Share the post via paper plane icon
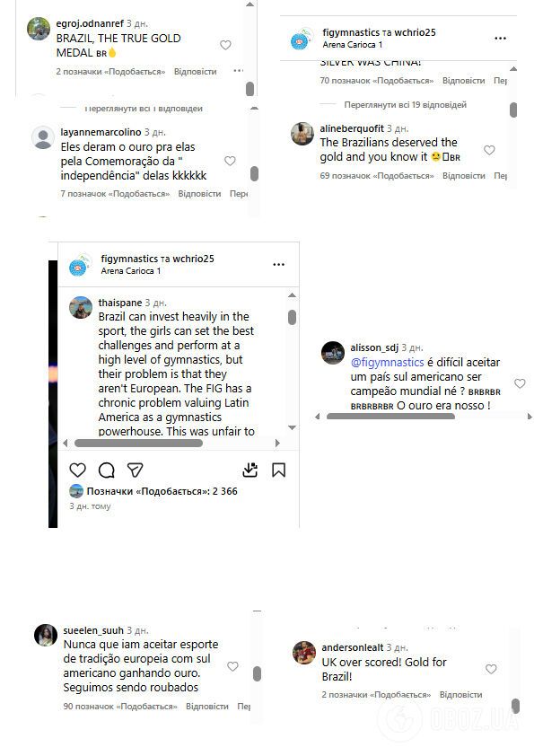The height and width of the screenshot is (756, 534). [x=135, y=470]
